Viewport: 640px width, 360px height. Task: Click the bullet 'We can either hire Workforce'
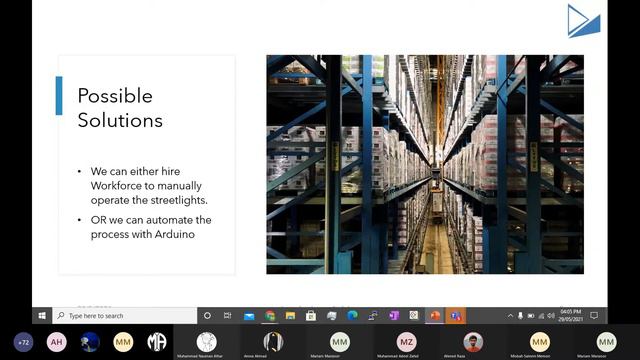tap(149, 186)
